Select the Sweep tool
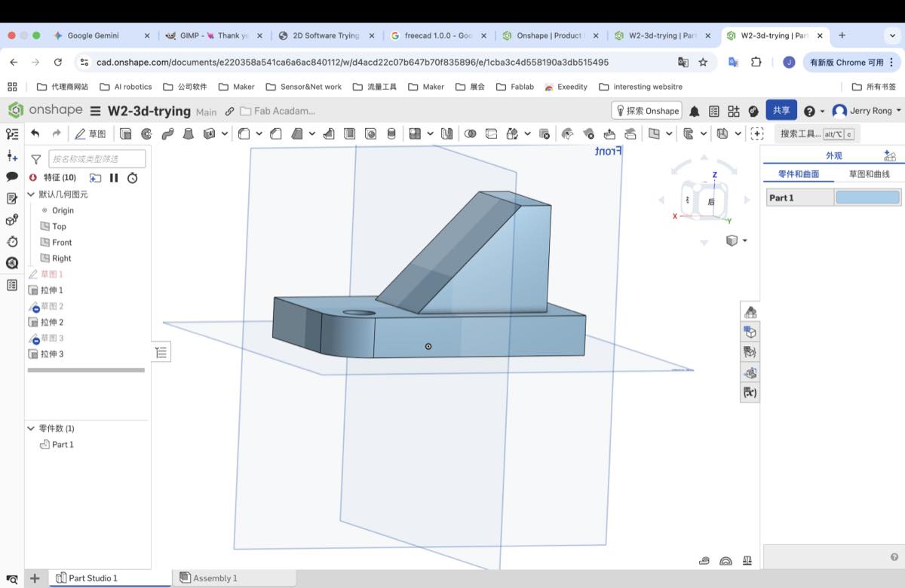 [167, 133]
